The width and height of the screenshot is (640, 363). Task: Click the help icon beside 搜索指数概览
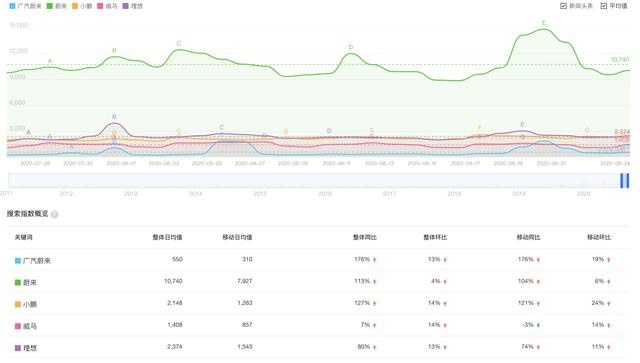click(55, 214)
